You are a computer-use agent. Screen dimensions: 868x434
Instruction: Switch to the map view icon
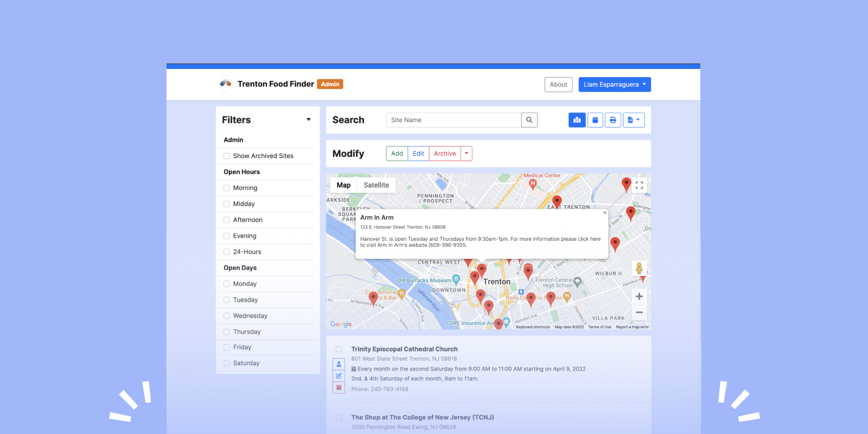[x=577, y=120]
